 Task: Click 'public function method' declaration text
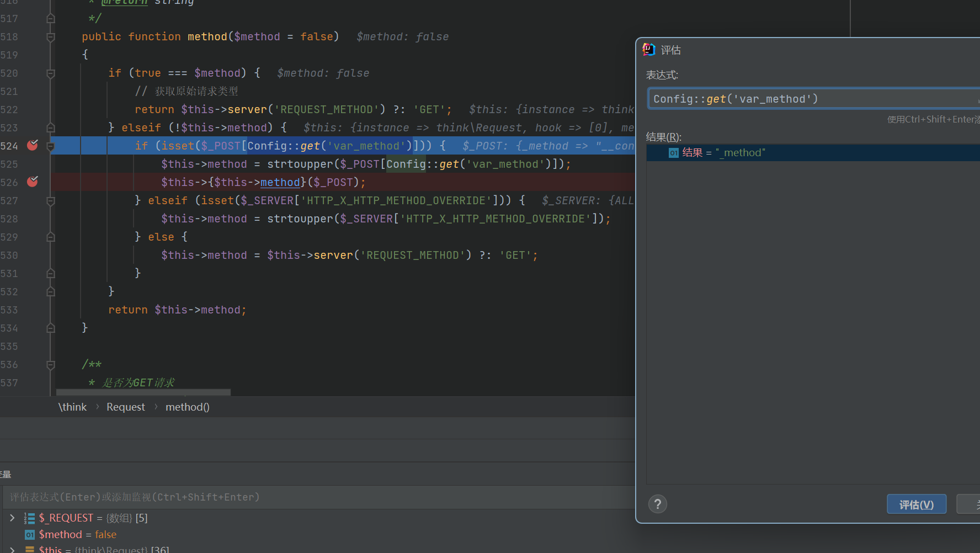[x=155, y=37]
